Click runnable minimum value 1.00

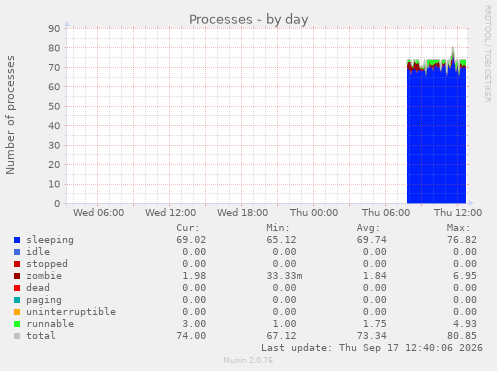pyautogui.click(x=284, y=324)
